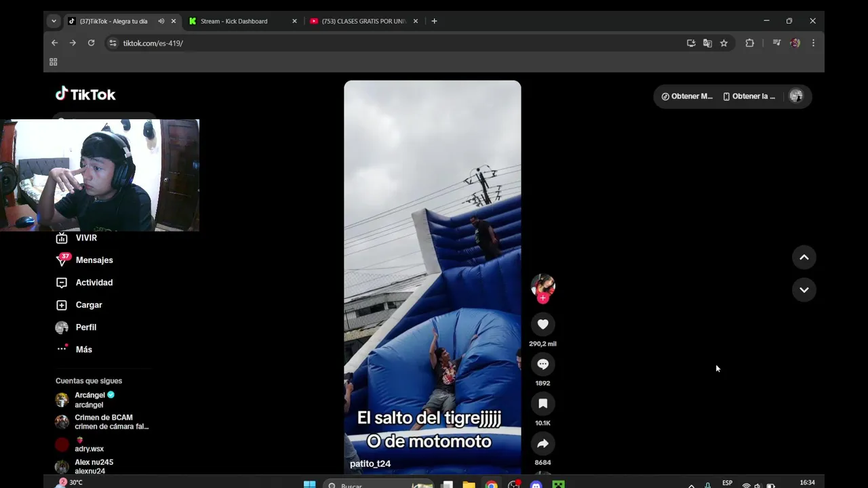Close the Kick Dashboard tab
The image size is (868, 488).
294,21
